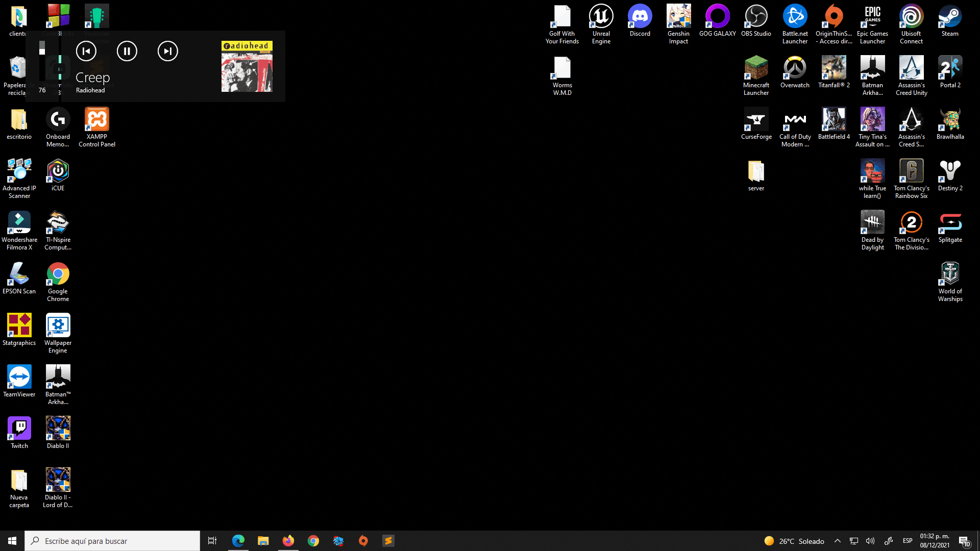Viewport: 980px width, 551px height.
Task: Select the World of Warships icon
Action: click(950, 282)
